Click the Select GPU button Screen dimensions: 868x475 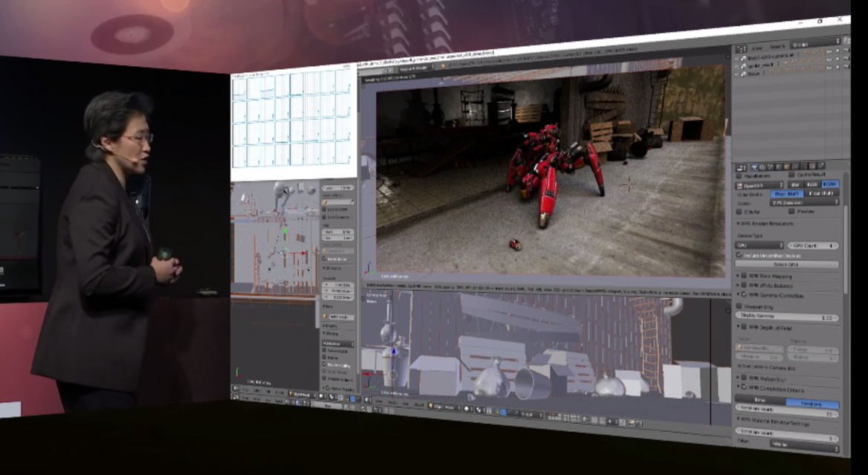(x=787, y=265)
